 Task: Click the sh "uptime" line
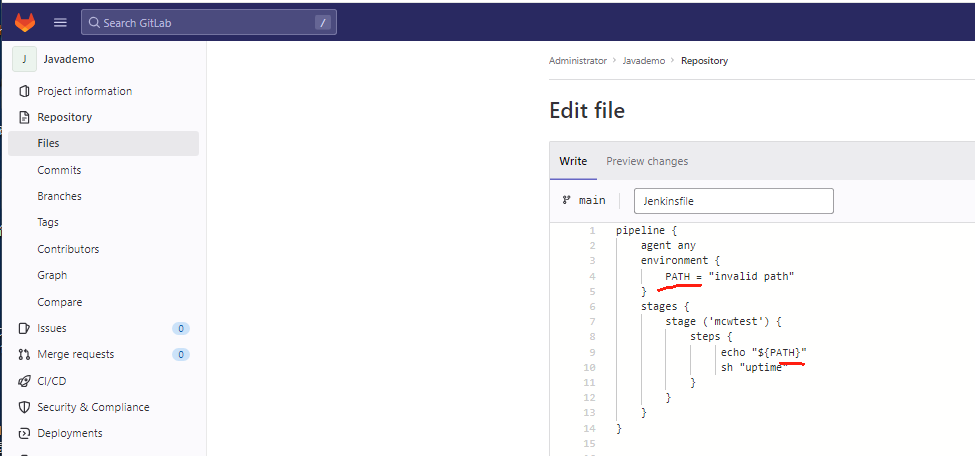pos(754,368)
